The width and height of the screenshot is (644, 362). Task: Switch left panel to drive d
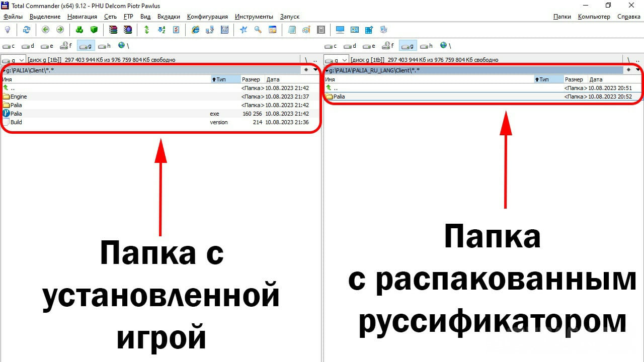[28, 46]
